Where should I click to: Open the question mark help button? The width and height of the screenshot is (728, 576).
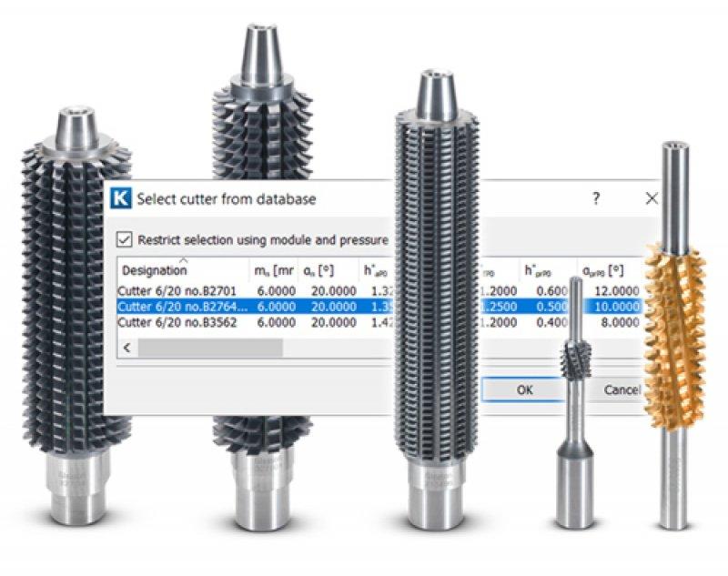pyautogui.click(x=597, y=198)
